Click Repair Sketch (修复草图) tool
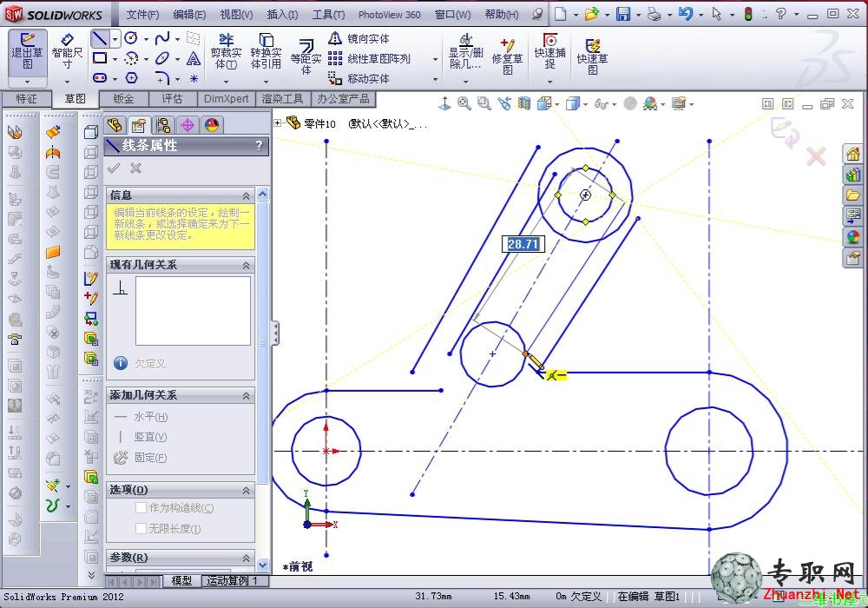 (508, 56)
